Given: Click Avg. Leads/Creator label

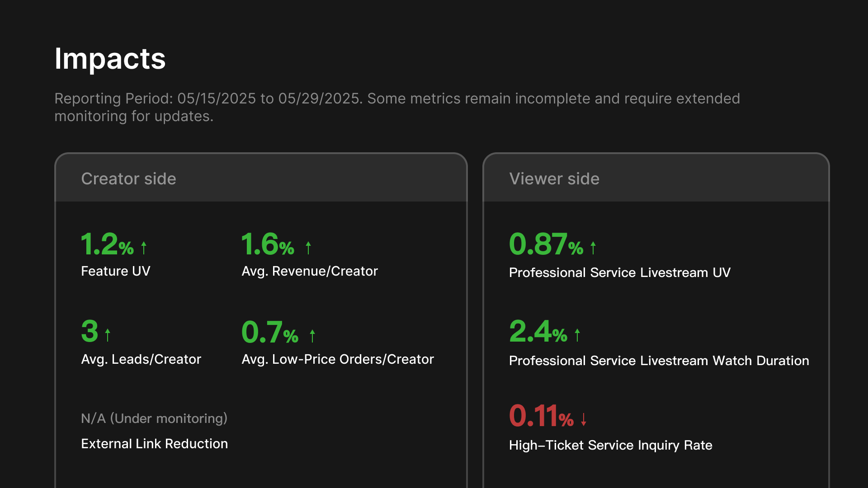Looking at the screenshot, I should 141,359.
